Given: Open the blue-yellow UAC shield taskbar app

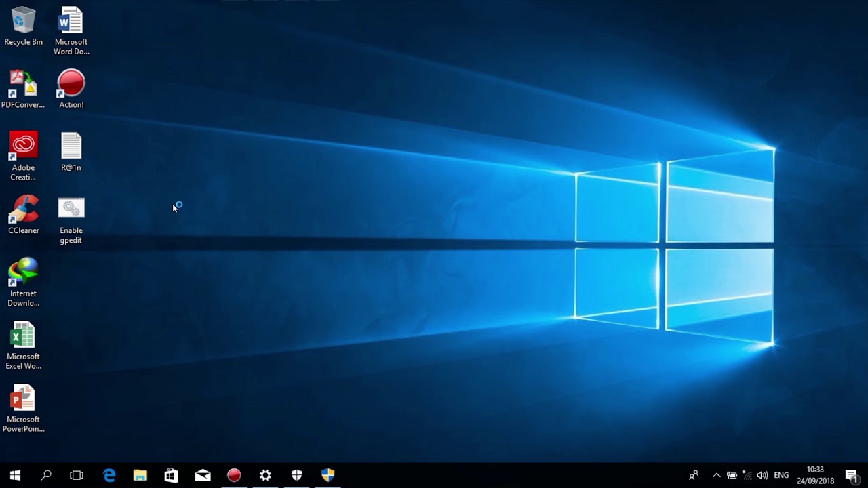Looking at the screenshot, I should 328,475.
